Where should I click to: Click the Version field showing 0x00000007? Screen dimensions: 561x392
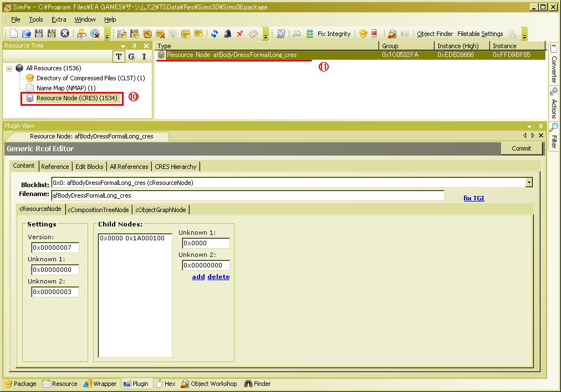point(55,247)
